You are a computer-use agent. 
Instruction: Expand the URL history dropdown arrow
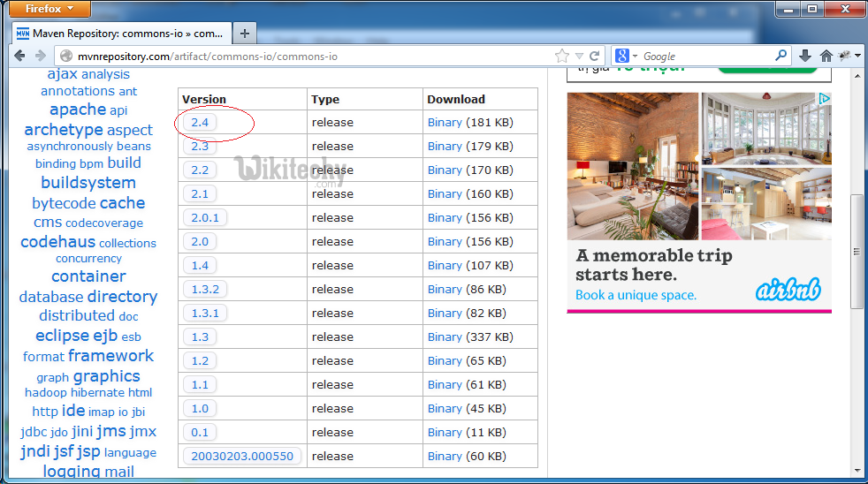click(579, 56)
